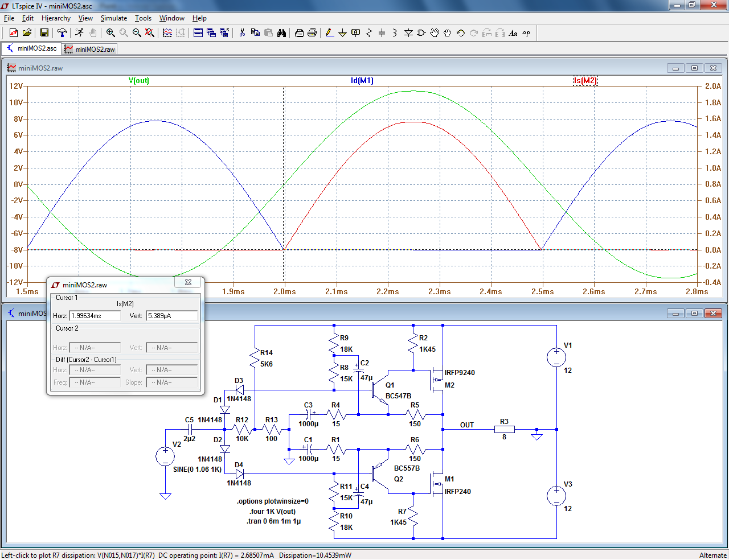This screenshot has width=729, height=560.
Task: Zoom to fit with crossed magnifier icon
Action: (x=150, y=33)
